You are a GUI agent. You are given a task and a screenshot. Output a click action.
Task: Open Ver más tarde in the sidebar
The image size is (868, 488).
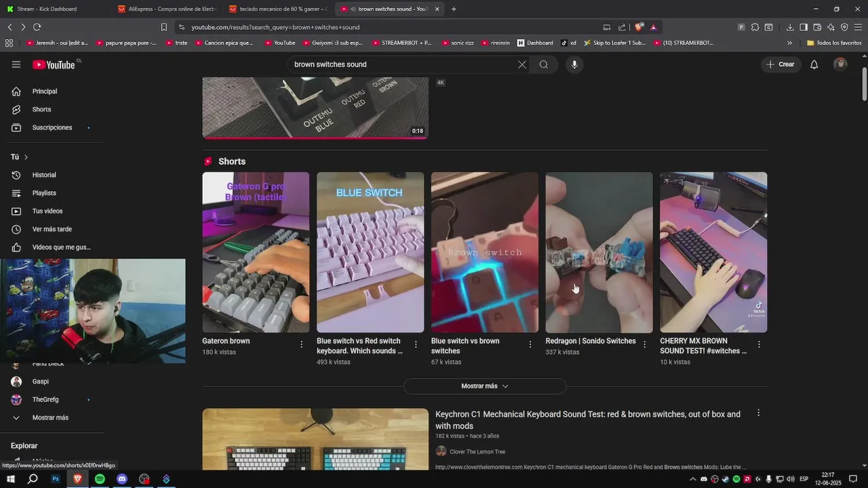point(52,229)
